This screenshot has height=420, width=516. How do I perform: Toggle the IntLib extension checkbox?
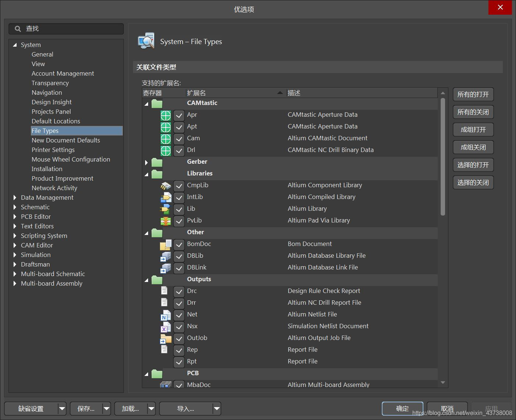(179, 198)
